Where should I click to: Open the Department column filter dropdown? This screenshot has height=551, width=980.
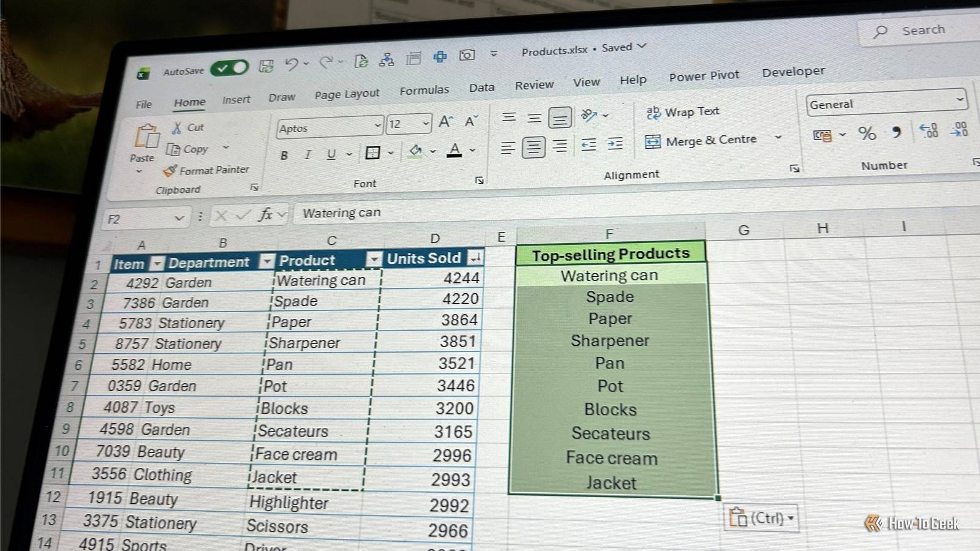tap(266, 261)
